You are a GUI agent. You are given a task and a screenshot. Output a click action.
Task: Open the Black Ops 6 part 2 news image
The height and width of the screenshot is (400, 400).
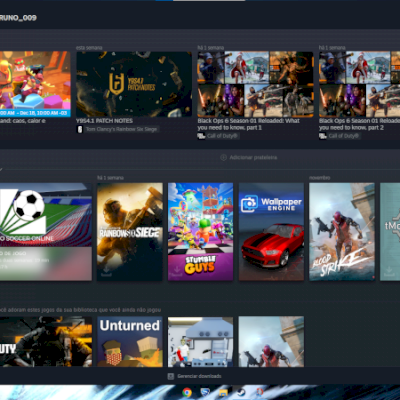pos(359,84)
